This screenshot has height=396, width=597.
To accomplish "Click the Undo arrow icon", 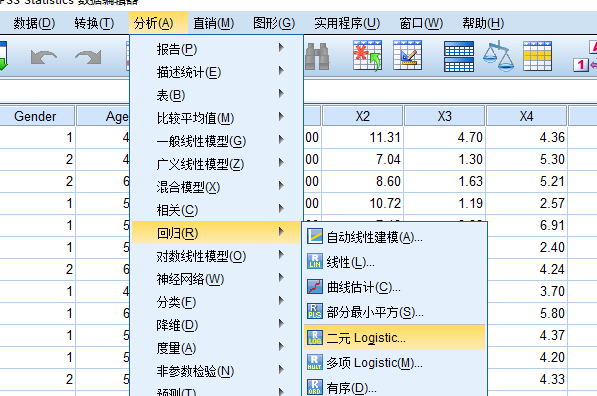I will pos(43,57).
